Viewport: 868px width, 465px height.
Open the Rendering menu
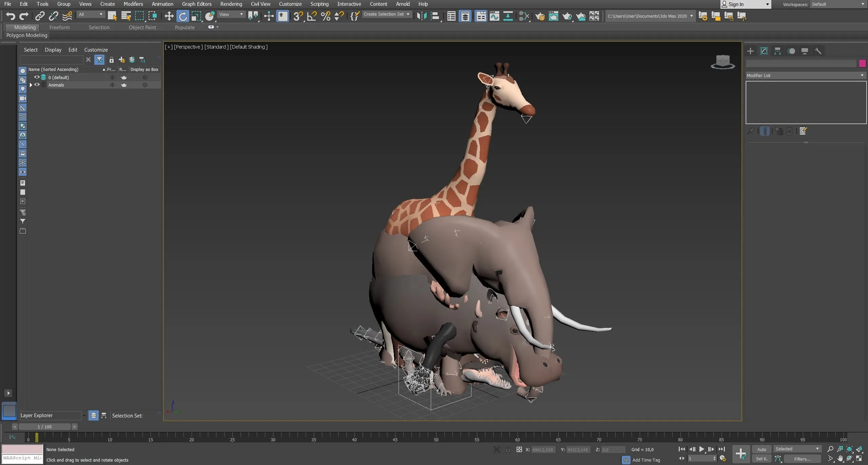click(x=231, y=4)
